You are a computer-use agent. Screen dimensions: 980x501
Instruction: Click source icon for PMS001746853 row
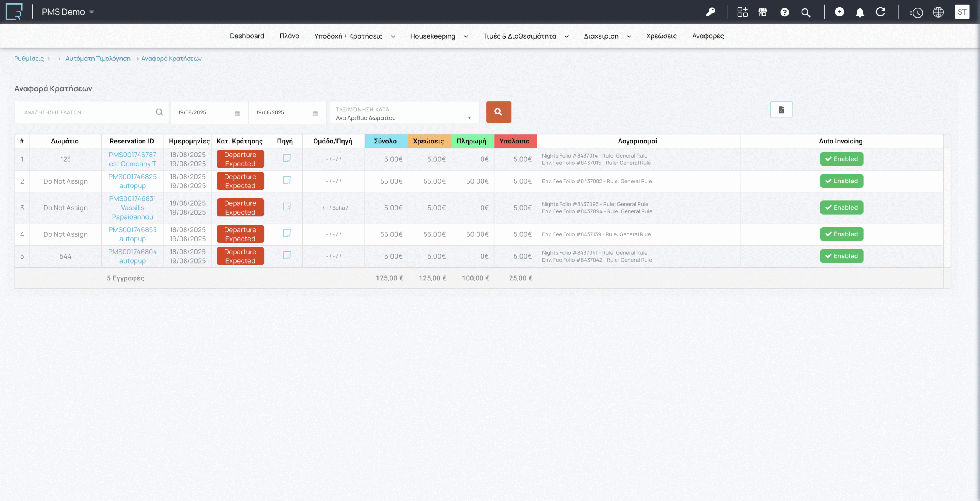(x=287, y=233)
